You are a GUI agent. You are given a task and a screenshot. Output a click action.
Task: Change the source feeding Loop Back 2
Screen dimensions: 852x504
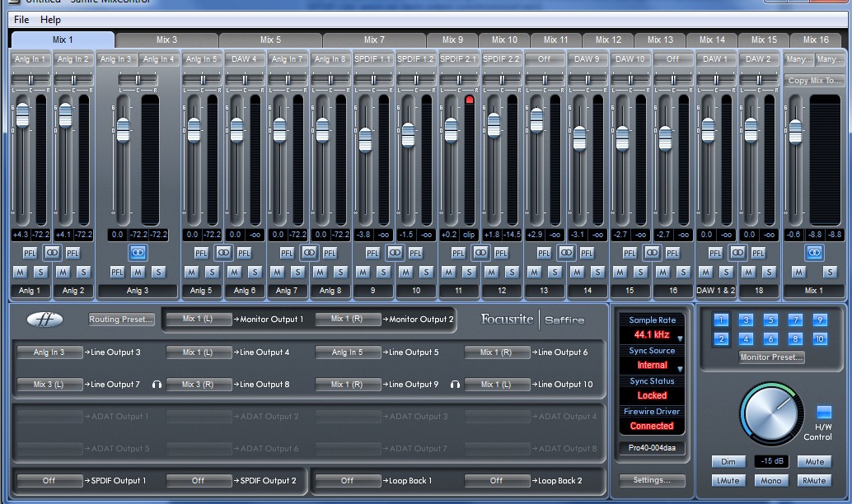click(497, 481)
